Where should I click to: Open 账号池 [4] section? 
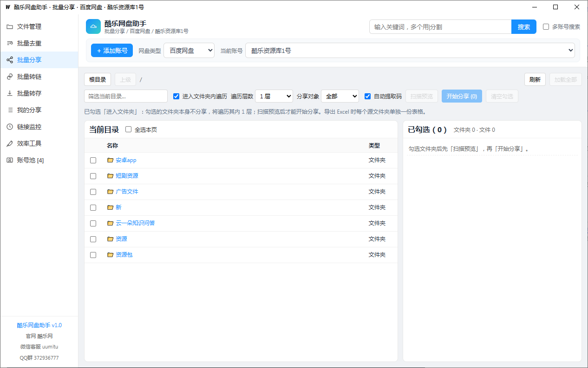coord(39,161)
